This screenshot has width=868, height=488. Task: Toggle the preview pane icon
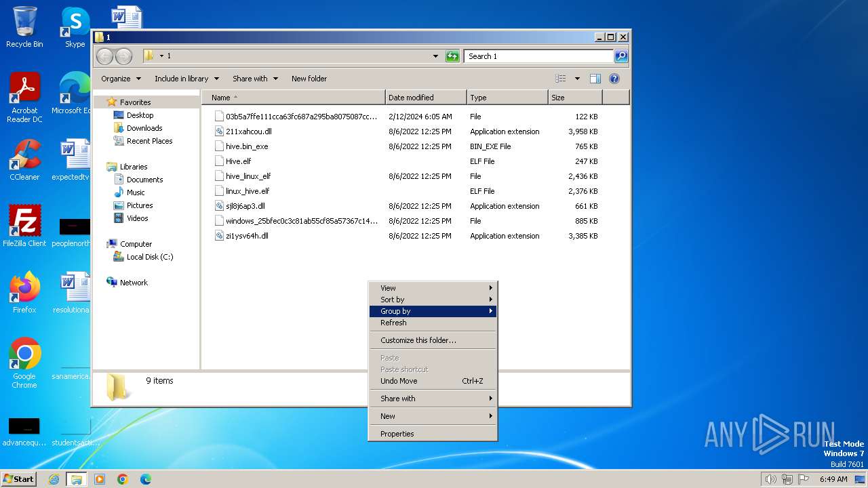click(595, 79)
